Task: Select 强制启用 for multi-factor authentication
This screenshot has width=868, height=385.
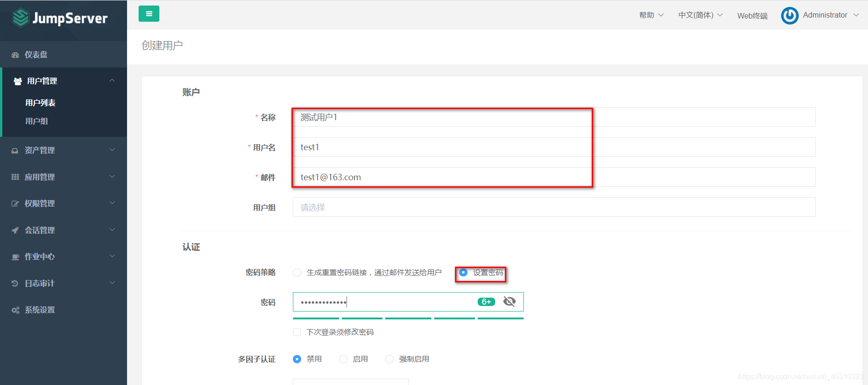Action: click(x=389, y=359)
